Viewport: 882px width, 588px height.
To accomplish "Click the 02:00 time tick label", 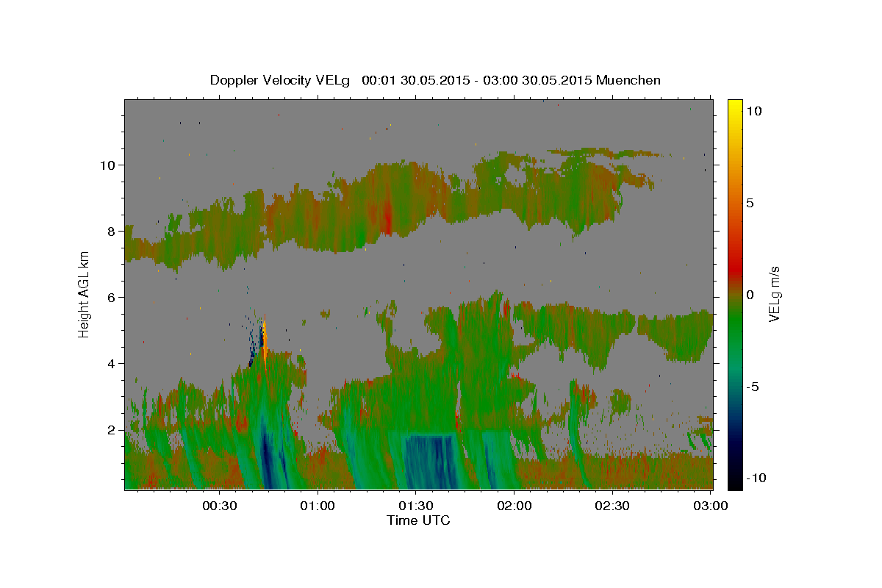I will coord(514,506).
